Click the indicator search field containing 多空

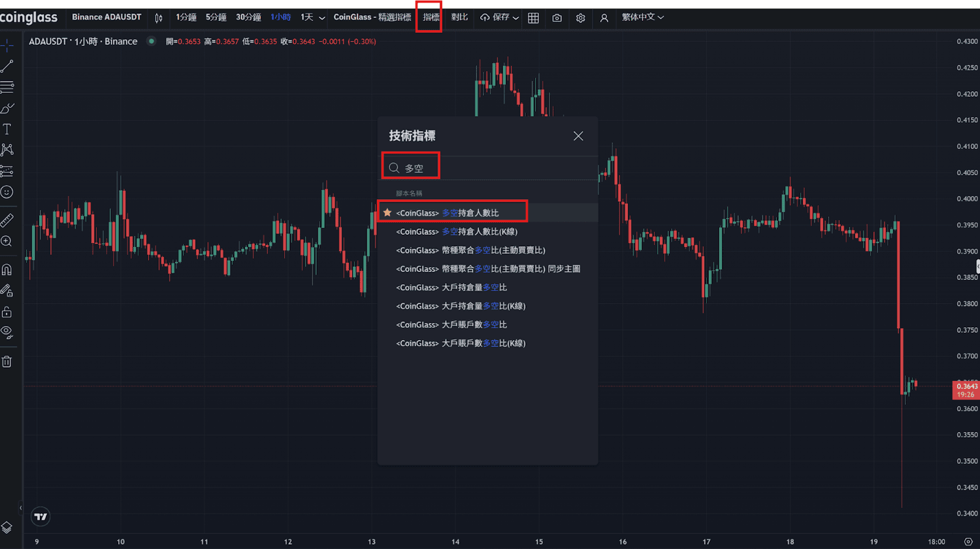click(x=488, y=168)
